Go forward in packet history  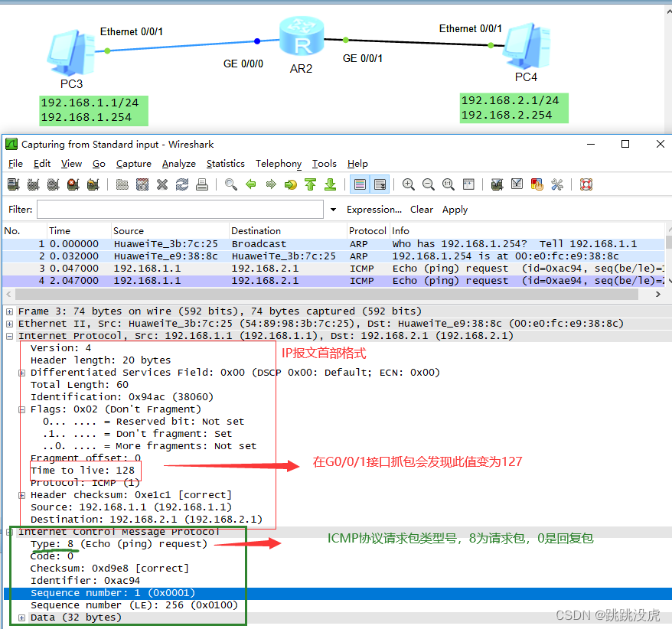[x=271, y=184]
